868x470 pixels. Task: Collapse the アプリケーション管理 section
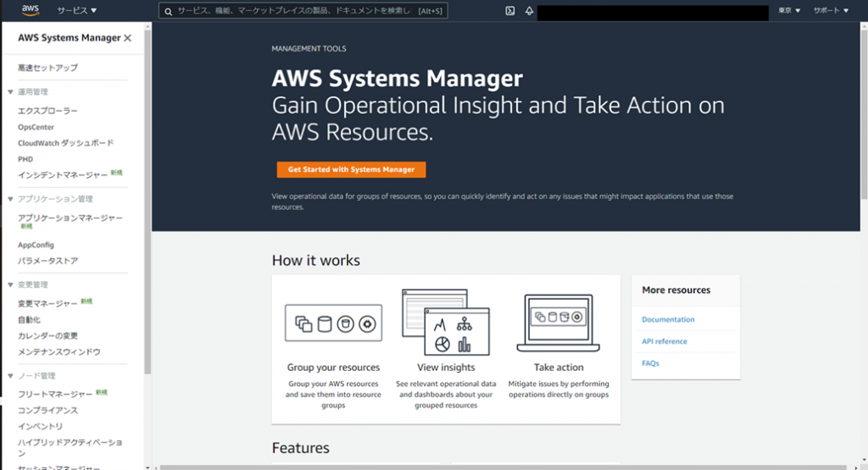[10, 199]
